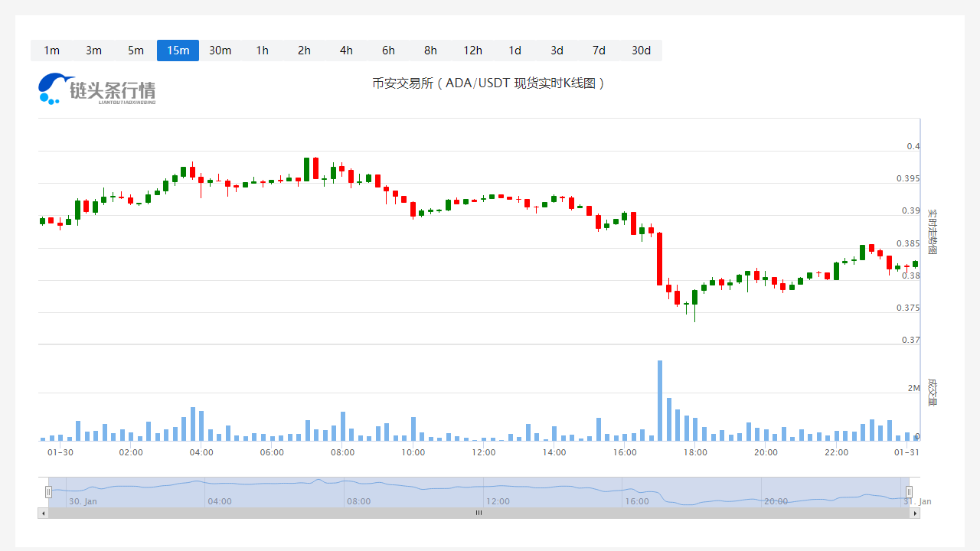The height and width of the screenshot is (551, 980).
Task: Choose the 8h interval tab
Action: click(x=430, y=51)
